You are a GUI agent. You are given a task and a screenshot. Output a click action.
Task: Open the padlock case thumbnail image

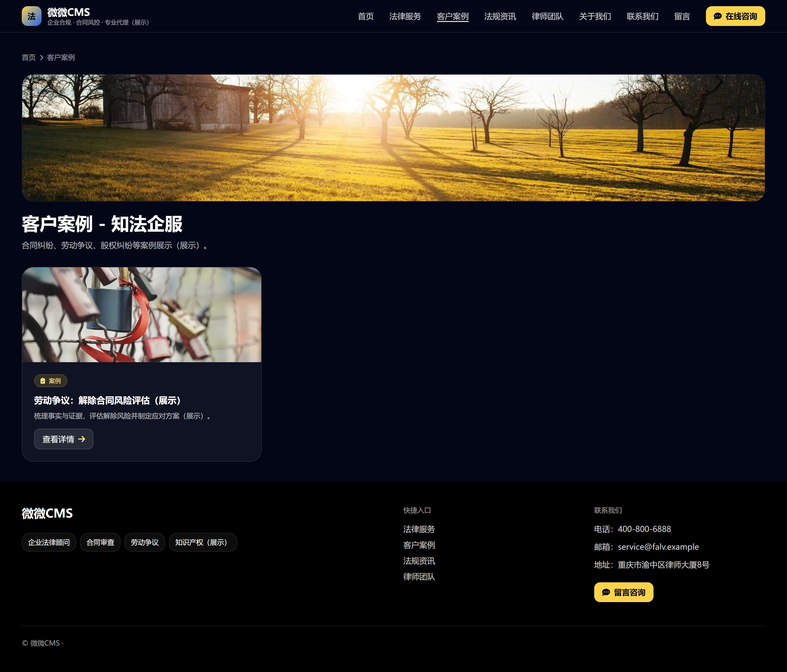tap(142, 315)
